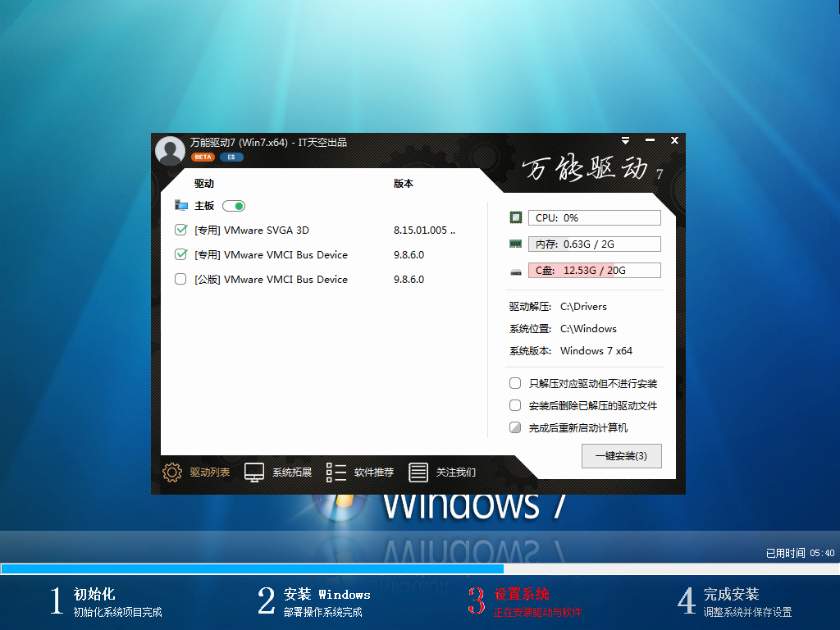Click the 关注我们 document icon

tap(418, 472)
